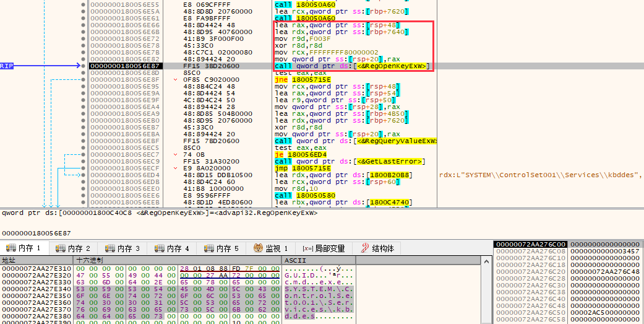Click the address text 0000000180056E87 below info line
Screen dimensions: 644x324
[x=36, y=233]
